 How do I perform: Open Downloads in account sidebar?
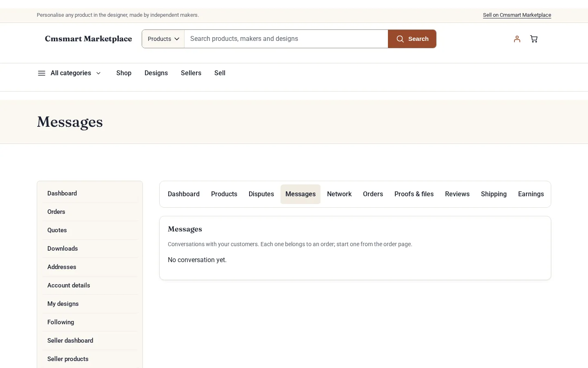click(x=90, y=249)
